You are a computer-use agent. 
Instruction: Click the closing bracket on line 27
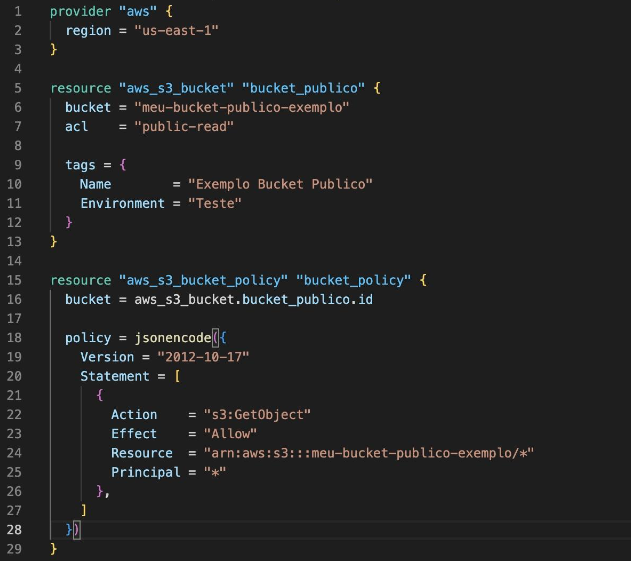tap(84, 510)
